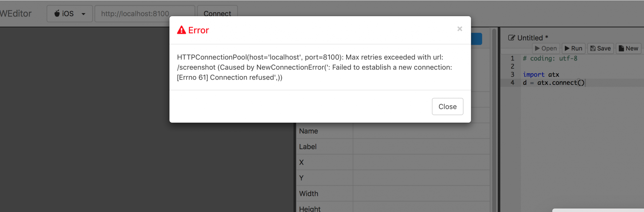The height and width of the screenshot is (212, 644).
Task: Close the error dialog with Close button
Action: click(x=447, y=107)
